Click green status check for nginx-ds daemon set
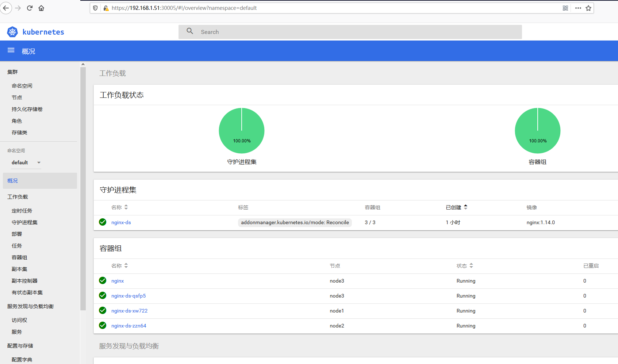The width and height of the screenshot is (618, 364). (x=103, y=222)
